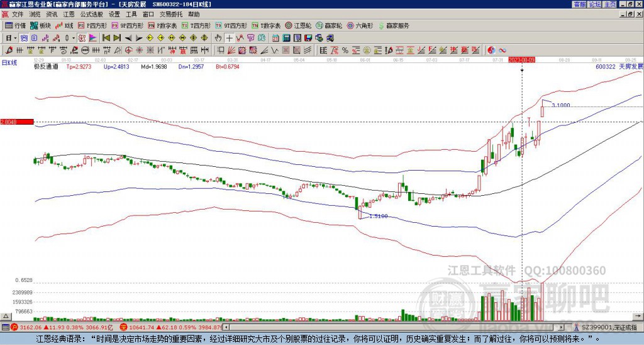Screen dimensions: 644x345
Task: Select the red fan lines tool
Action: [x=231, y=50]
